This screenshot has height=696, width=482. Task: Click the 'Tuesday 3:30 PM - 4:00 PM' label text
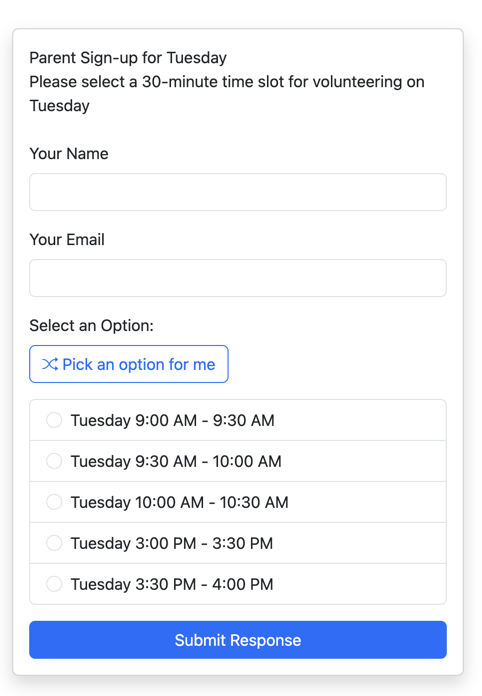172,584
